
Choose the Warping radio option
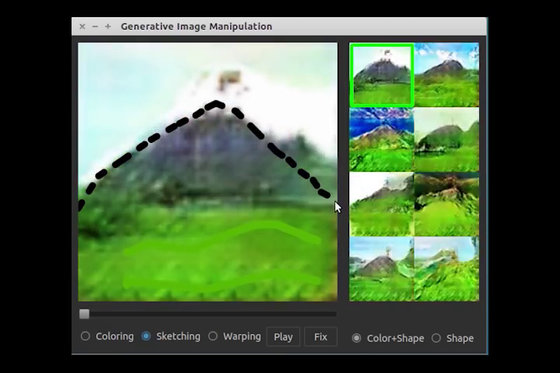[213, 336]
